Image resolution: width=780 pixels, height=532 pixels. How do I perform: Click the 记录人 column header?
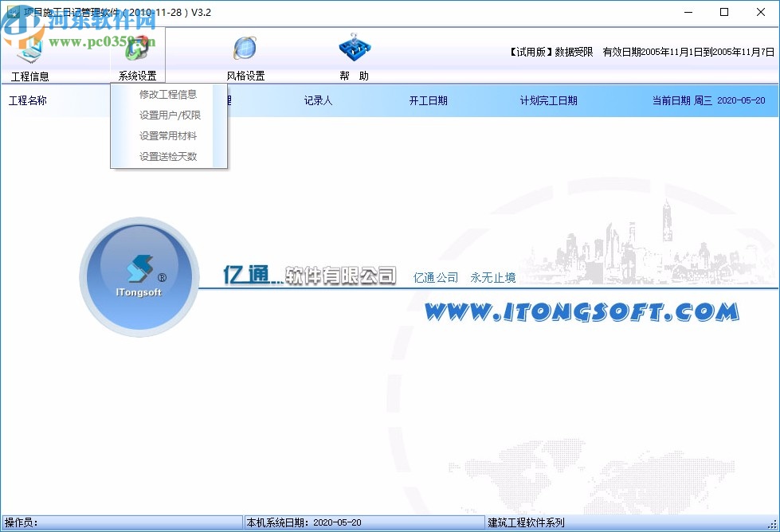318,100
